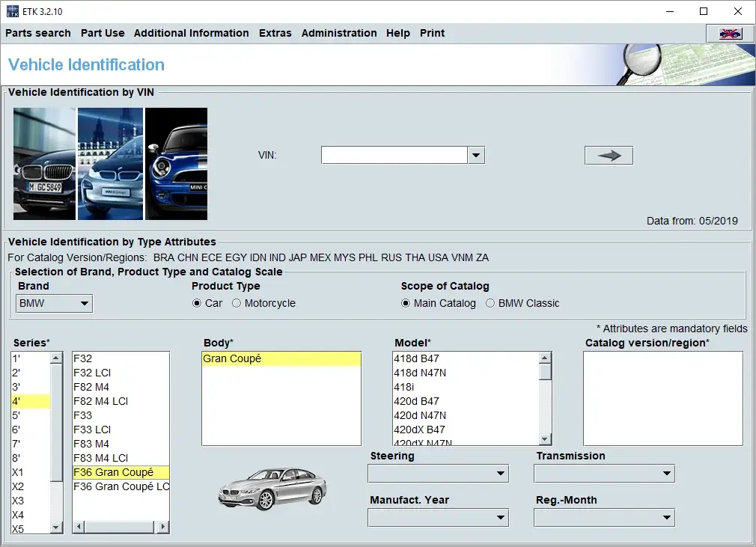Open the Steering dropdown
756x547 pixels.
tap(499, 473)
